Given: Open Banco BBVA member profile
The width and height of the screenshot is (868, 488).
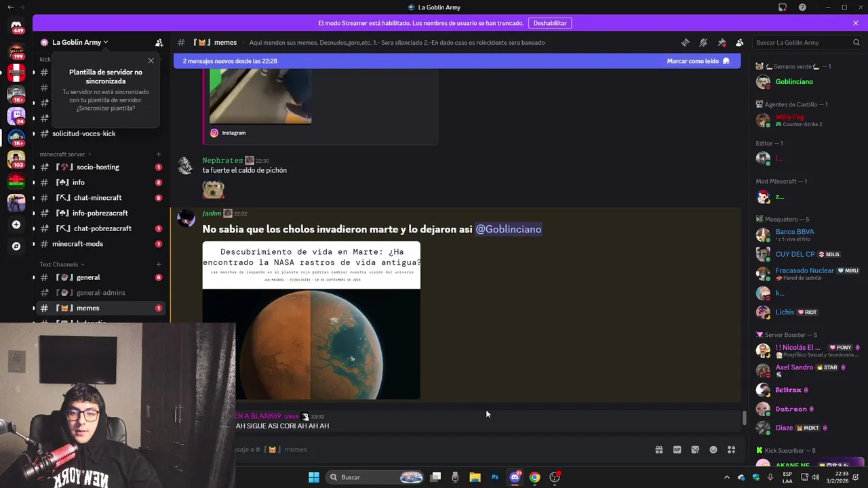Looking at the screenshot, I should pos(807,235).
